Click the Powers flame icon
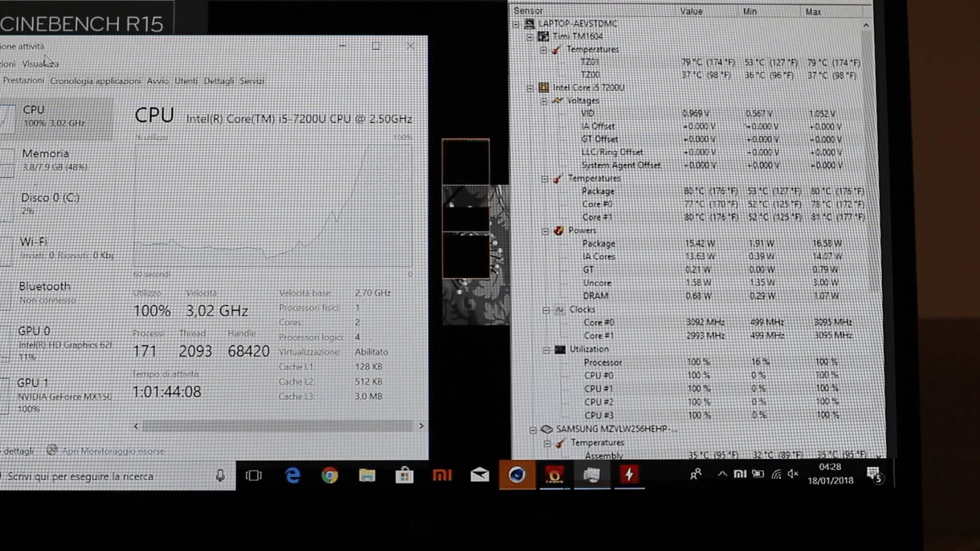 (559, 231)
